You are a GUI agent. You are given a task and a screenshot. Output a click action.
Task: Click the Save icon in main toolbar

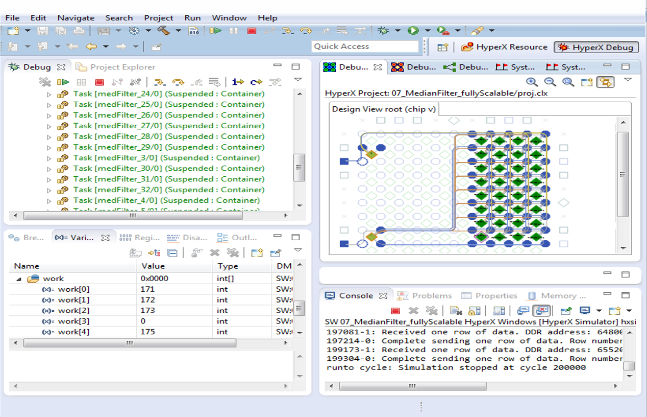[43, 31]
